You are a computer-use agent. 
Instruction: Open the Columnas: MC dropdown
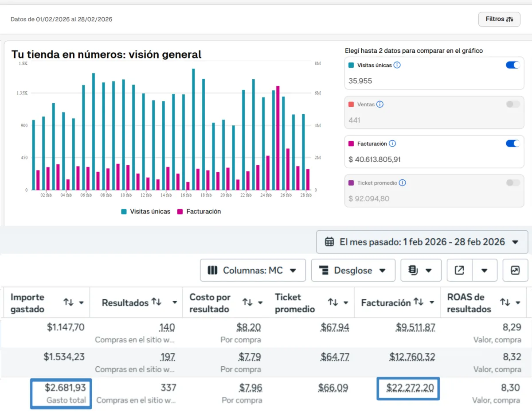(253, 270)
